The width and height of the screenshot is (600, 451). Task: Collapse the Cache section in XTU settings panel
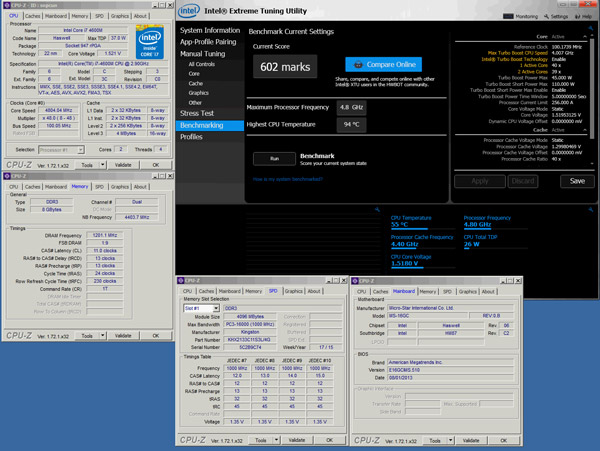[x=585, y=130]
